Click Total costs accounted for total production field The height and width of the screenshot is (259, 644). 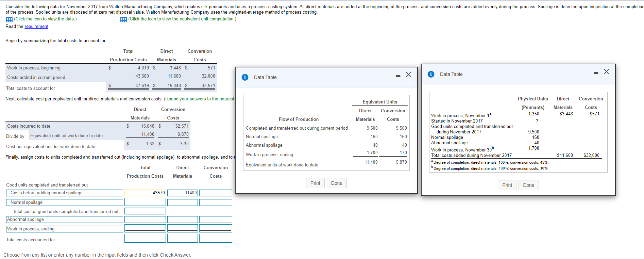(145, 238)
